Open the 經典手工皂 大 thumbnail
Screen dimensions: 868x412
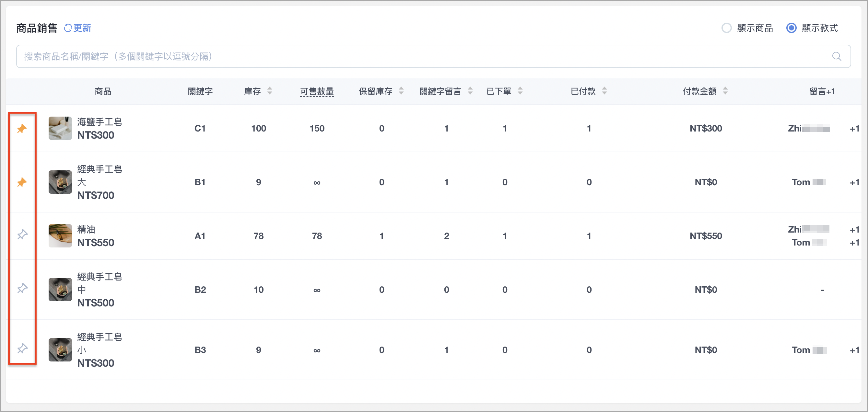coord(60,182)
